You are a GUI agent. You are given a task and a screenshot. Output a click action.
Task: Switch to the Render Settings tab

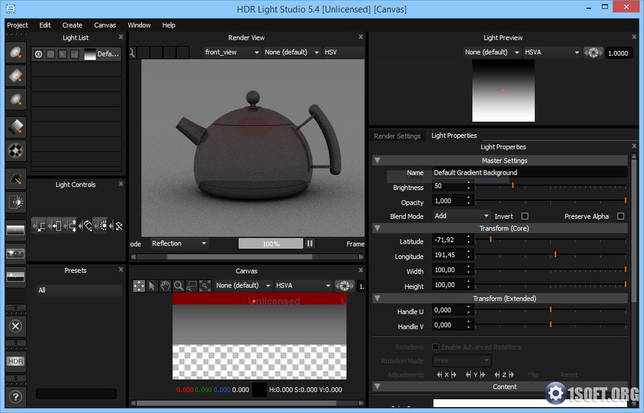tap(397, 136)
